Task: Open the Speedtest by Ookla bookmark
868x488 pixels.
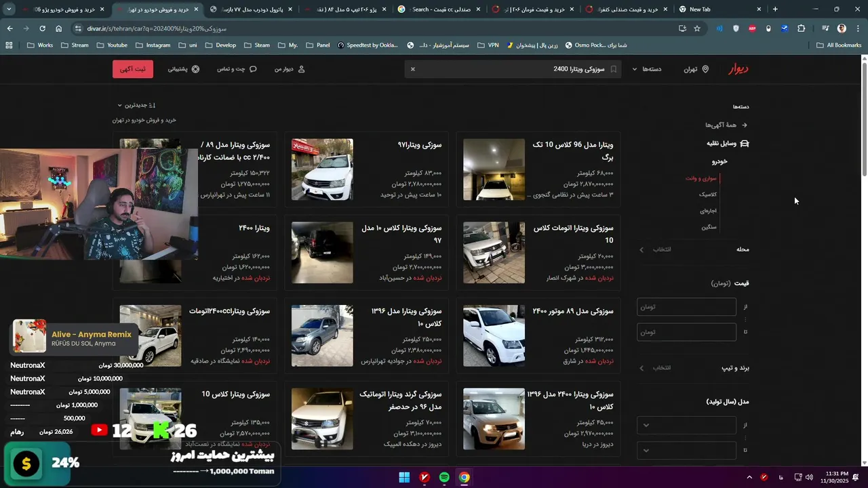Action: click(368, 45)
